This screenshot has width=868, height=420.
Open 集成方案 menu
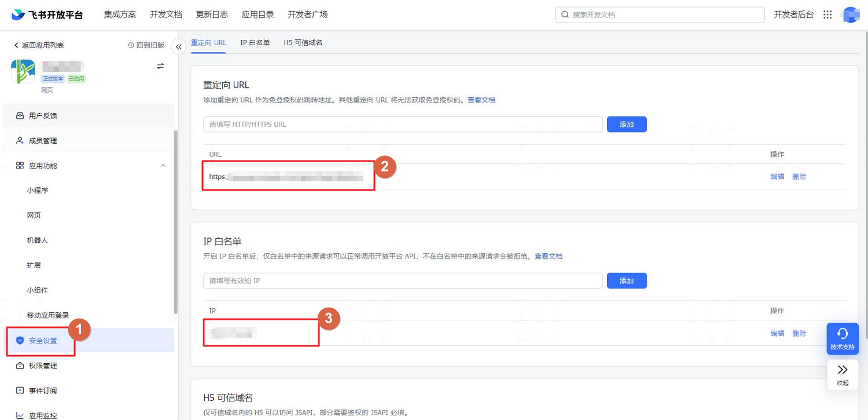click(x=120, y=15)
